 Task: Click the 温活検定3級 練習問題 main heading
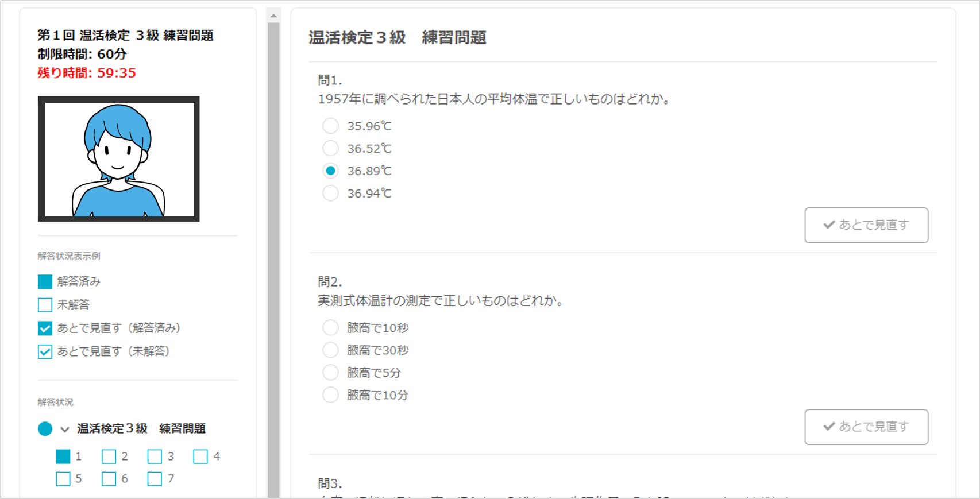coord(398,37)
